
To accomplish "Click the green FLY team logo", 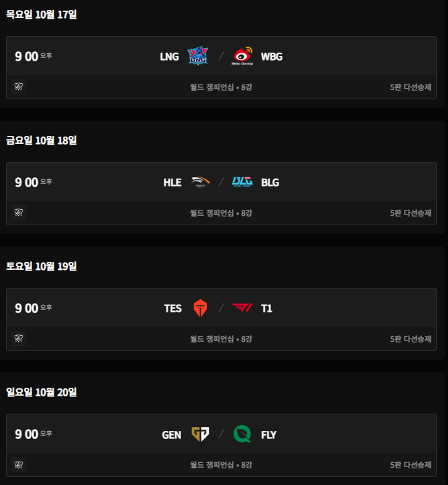I will 242,434.
